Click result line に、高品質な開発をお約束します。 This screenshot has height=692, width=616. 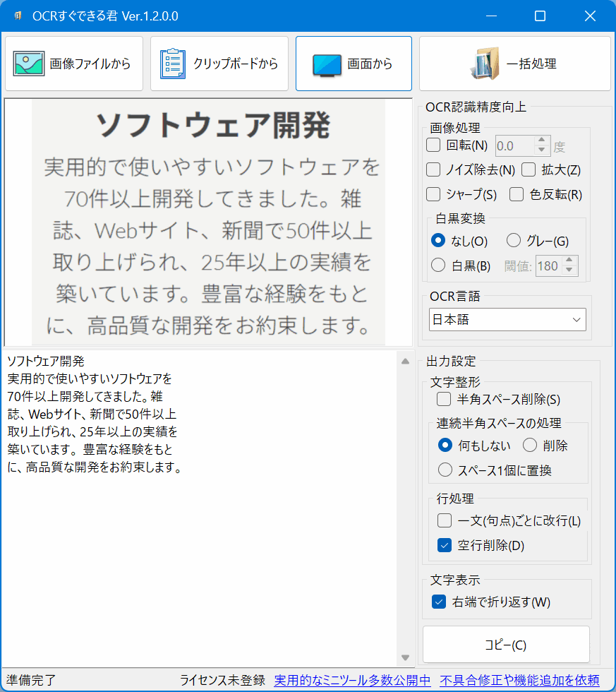(95, 467)
